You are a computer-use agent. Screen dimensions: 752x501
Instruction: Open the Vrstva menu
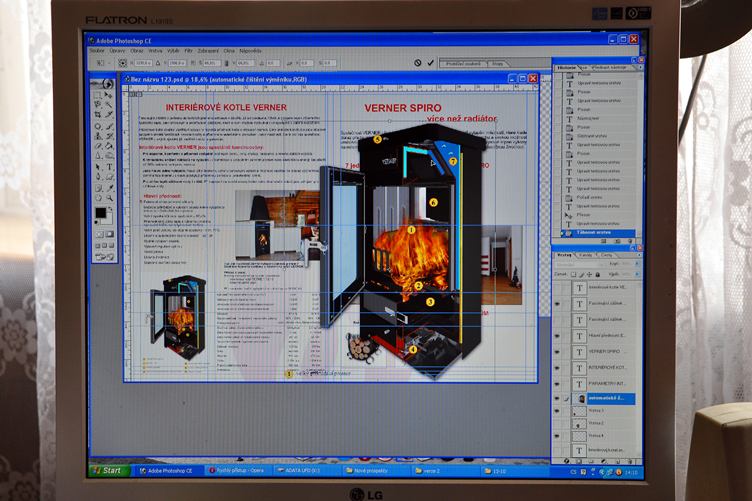[x=155, y=50]
